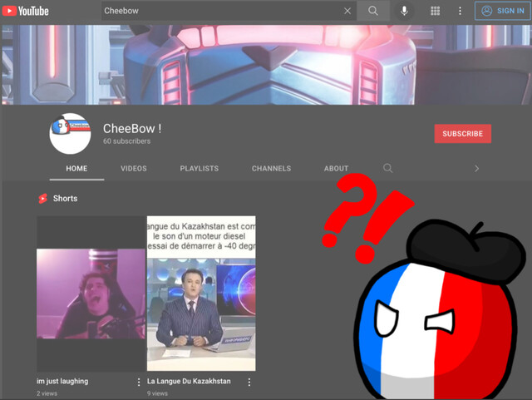Switch to the VIDEOS tab

pyautogui.click(x=134, y=169)
